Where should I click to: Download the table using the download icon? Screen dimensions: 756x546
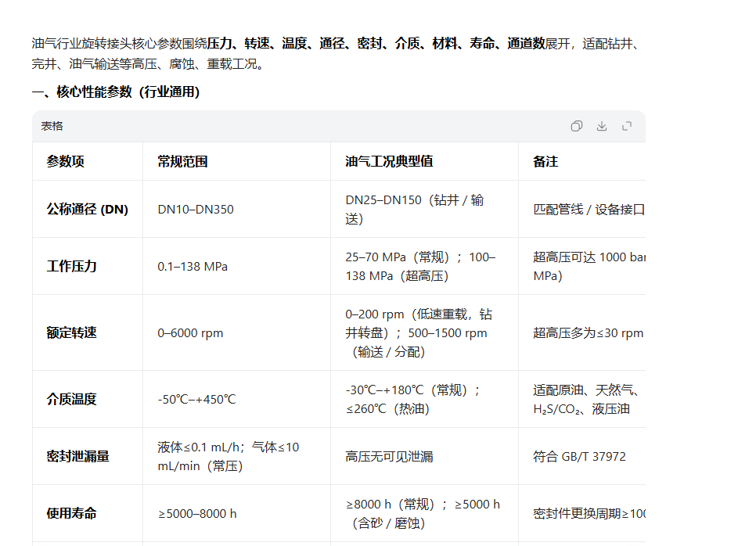(602, 126)
